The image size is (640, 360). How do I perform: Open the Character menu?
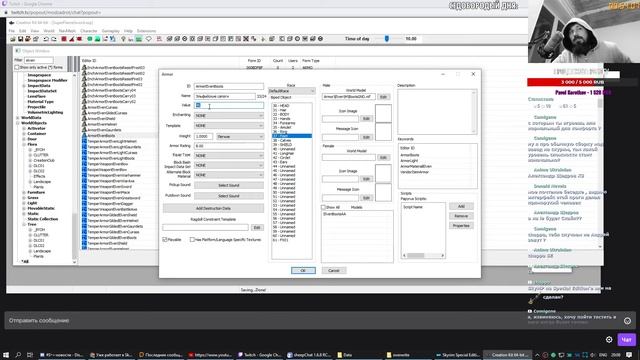89,31
